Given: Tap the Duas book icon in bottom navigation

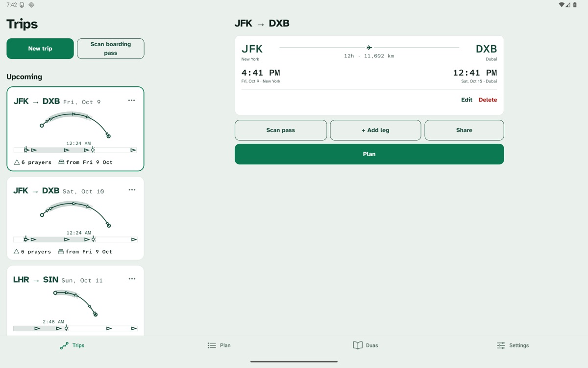Looking at the screenshot, I should pyautogui.click(x=358, y=345).
